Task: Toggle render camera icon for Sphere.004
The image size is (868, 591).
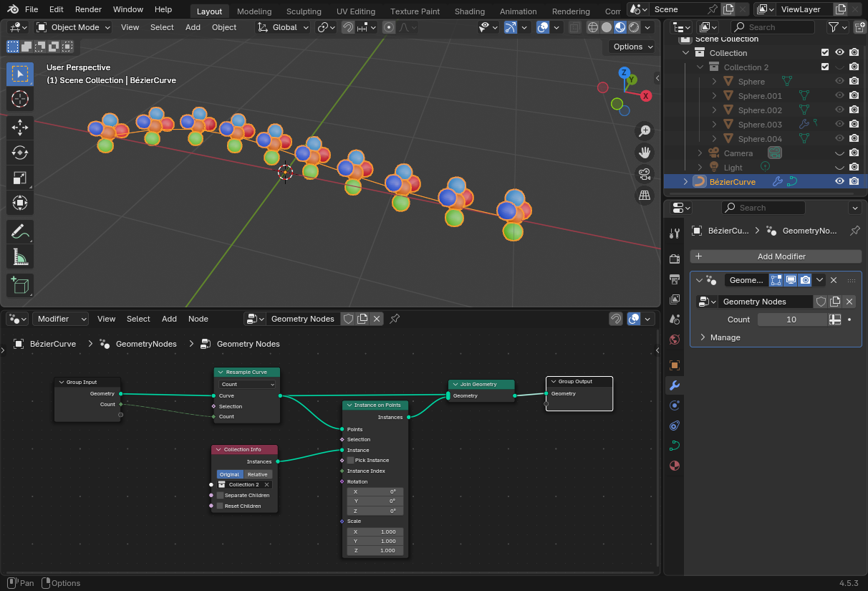Action: click(x=854, y=138)
